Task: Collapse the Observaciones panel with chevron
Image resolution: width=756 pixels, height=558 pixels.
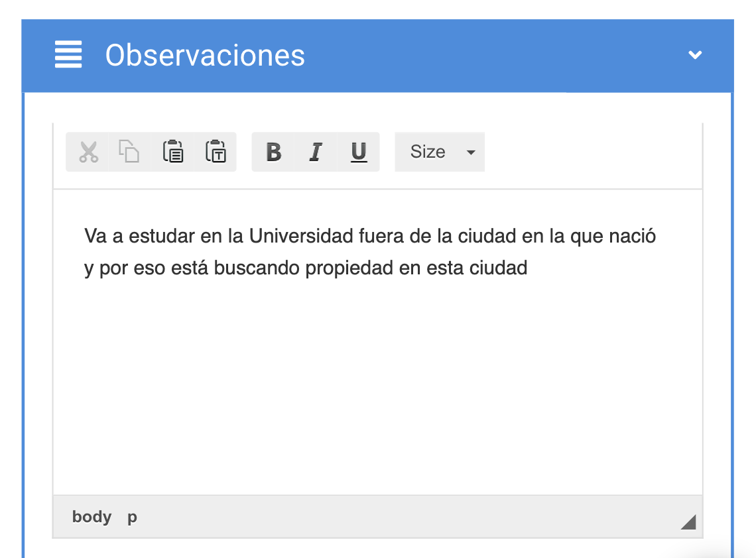Action: 695,55
